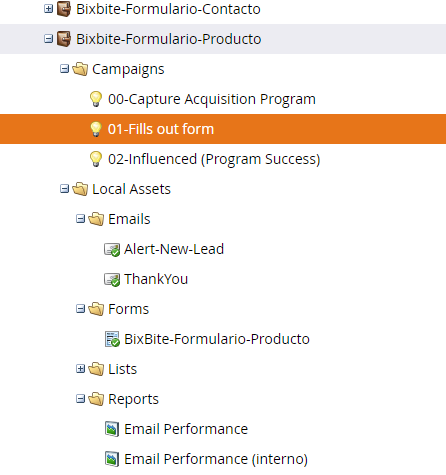Click the Bixbite-Formulario-Producto program briefcase icon
446x475 pixels.
pos(64,39)
